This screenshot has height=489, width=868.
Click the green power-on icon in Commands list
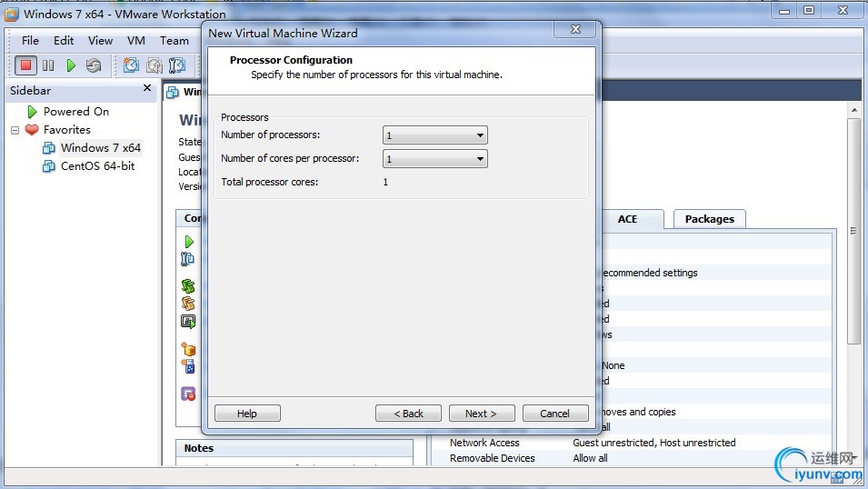tap(189, 242)
